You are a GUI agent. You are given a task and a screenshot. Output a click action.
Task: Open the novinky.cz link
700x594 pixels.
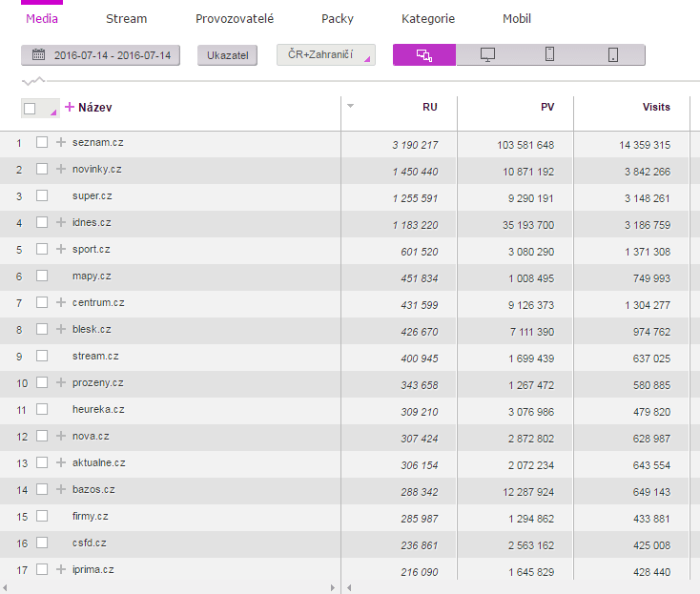94,169
